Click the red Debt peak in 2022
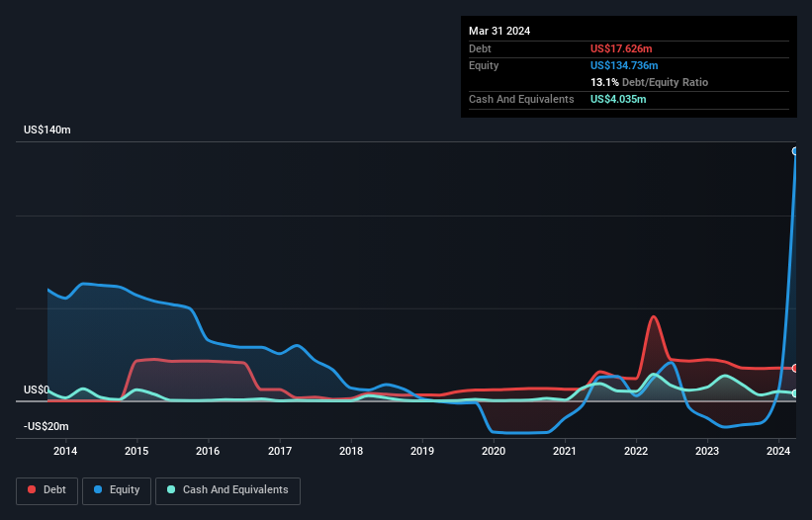Image resolution: width=812 pixels, height=520 pixels. pos(653,316)
